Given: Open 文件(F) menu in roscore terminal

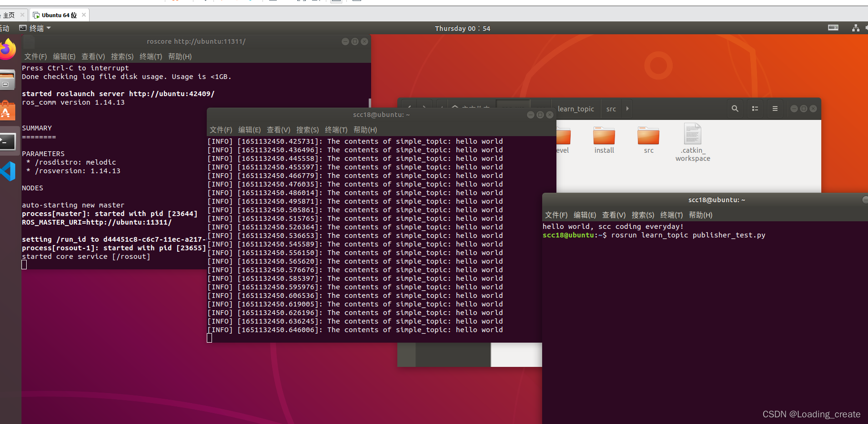Looking at the screenshot, I should pyautogui.click(x=36, y=57).
